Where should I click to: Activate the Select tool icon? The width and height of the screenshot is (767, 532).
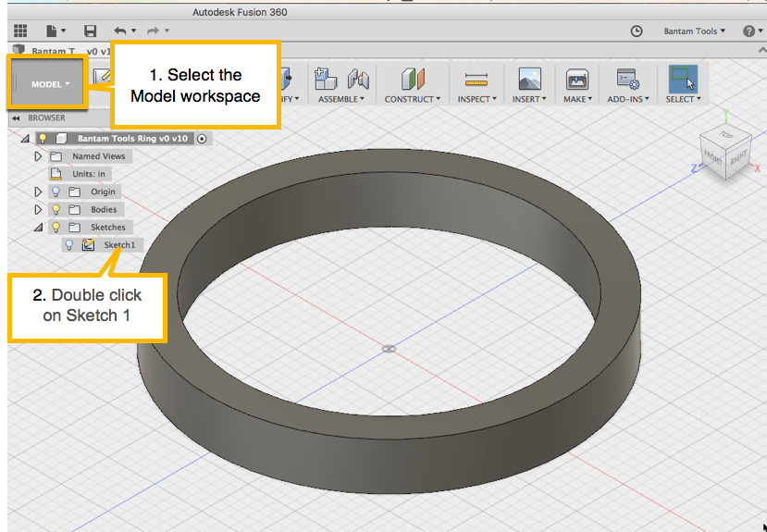tap(683, 79)
